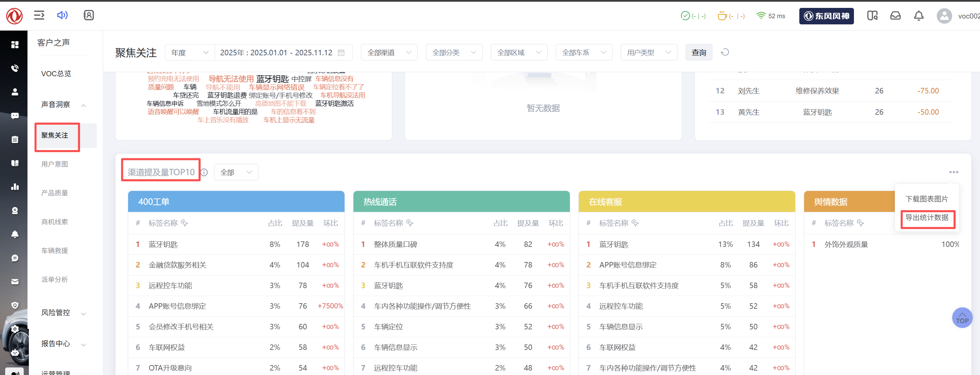Select 导出统计数据 from the menu
Viewport: 980px width, 375px height.
(927, 218)
